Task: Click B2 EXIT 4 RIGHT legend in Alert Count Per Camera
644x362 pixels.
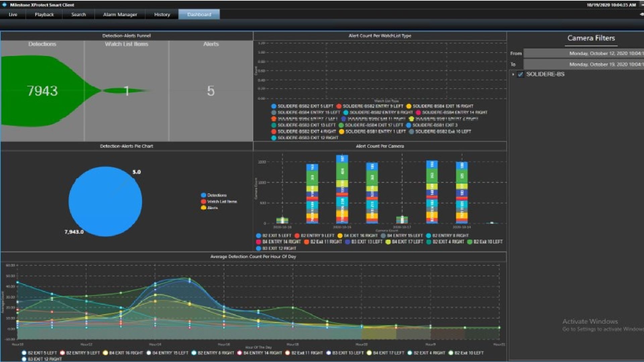Action: pos(445,242)
